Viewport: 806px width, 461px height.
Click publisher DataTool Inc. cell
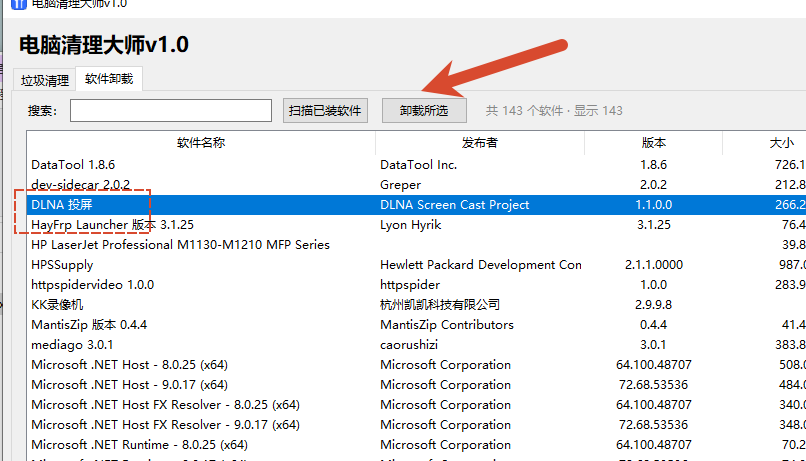pos(418,164)
